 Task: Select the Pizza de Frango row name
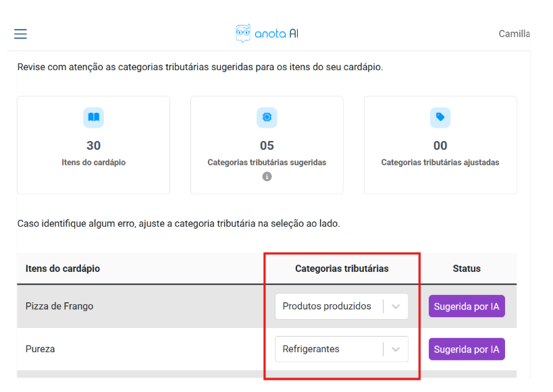click(59, 306)
